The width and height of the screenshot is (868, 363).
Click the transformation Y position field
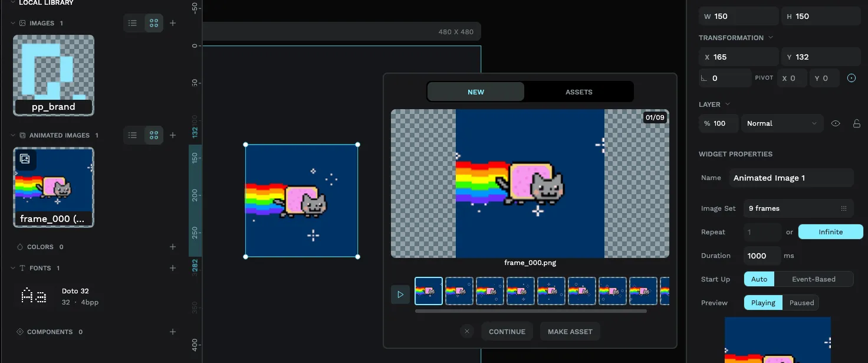point(821,57)
